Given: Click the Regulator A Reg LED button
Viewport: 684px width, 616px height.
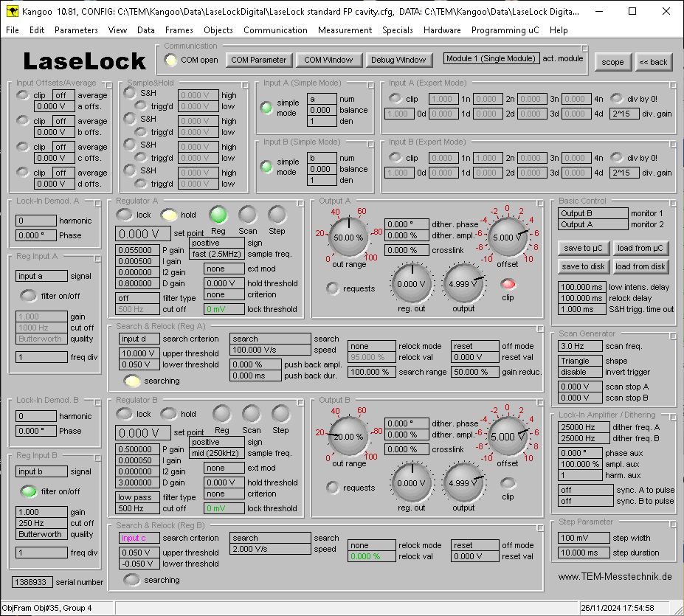Looking at the screenshot, I should pos(218,215).
